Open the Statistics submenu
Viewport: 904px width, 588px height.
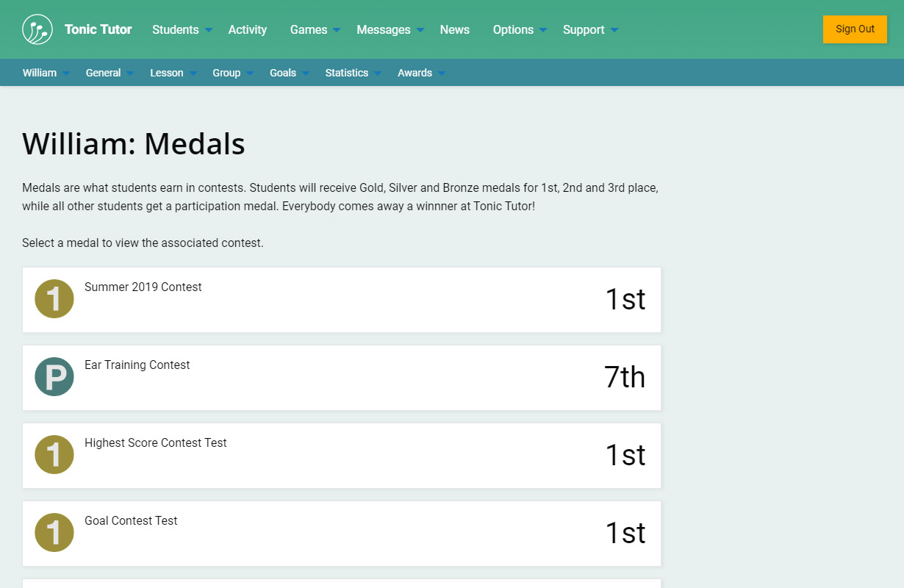(353, 73)
